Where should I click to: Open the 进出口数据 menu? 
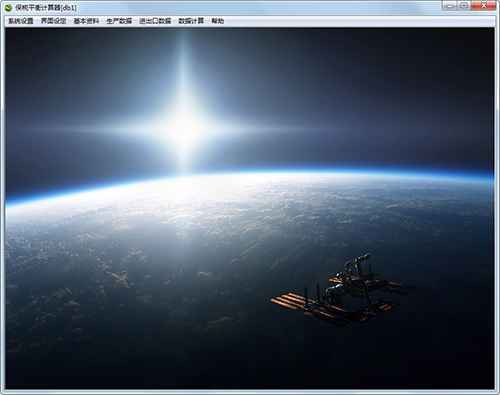155,21
